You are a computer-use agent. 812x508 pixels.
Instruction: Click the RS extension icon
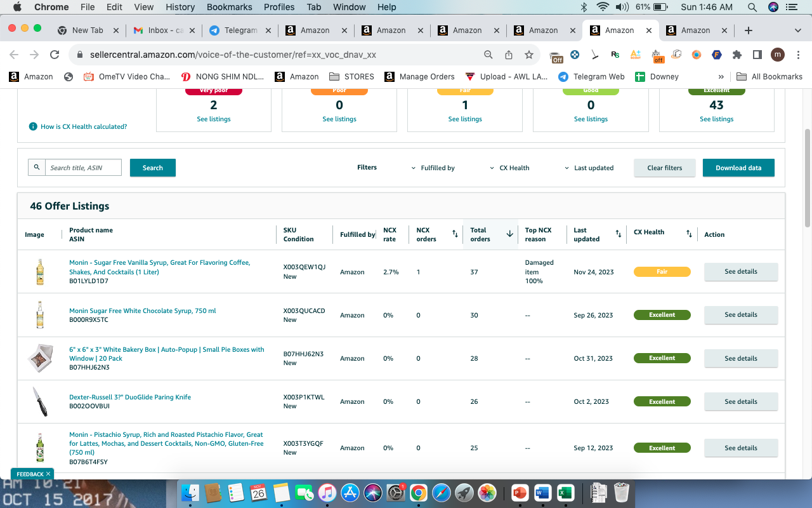tap(615, 55)
